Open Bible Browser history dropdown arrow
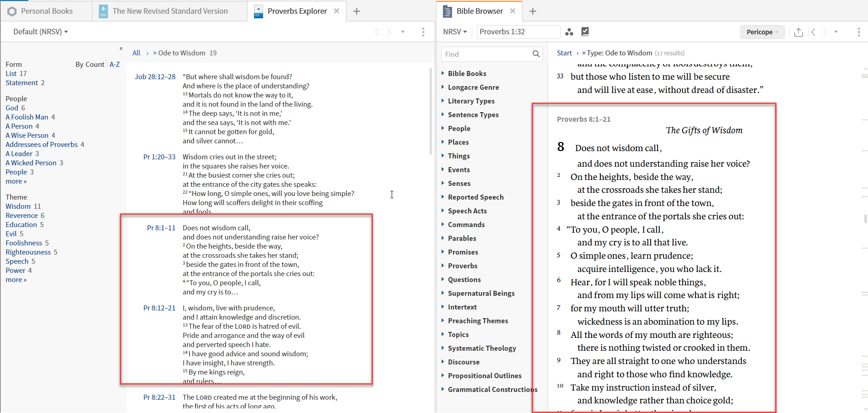868x413 pixels. click(x=836, y=32)
